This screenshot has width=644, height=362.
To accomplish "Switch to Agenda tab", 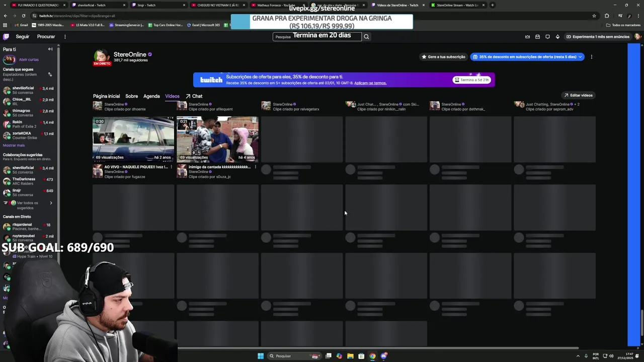I will coord(151,96).
